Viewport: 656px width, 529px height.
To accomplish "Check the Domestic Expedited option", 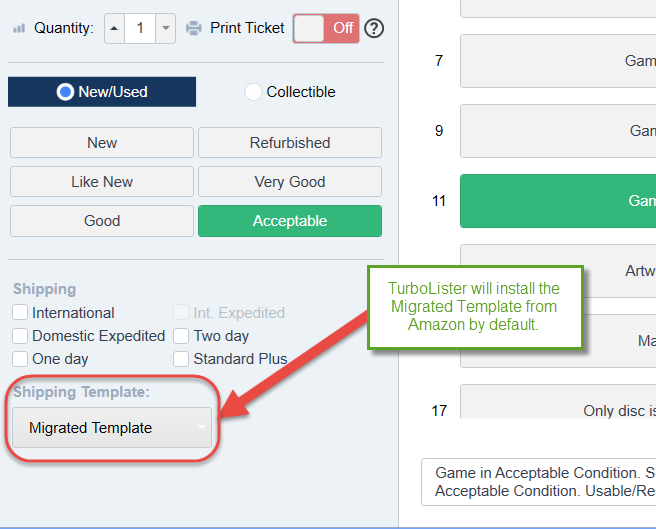I will pyautogui.click(x=20, y=336).
